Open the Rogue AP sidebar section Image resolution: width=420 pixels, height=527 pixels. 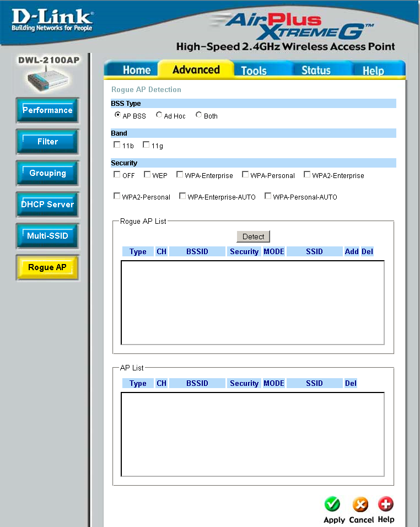click(47, 267)
